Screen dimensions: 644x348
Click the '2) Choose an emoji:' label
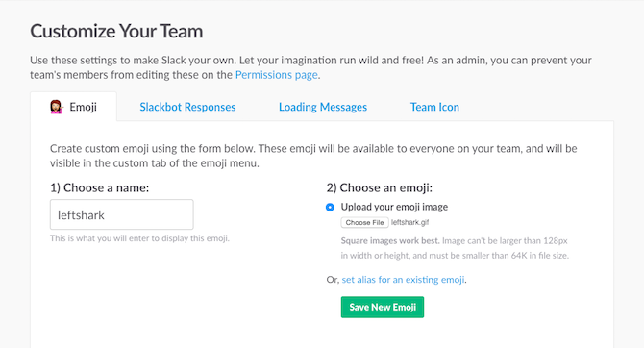tap(379, 187)
